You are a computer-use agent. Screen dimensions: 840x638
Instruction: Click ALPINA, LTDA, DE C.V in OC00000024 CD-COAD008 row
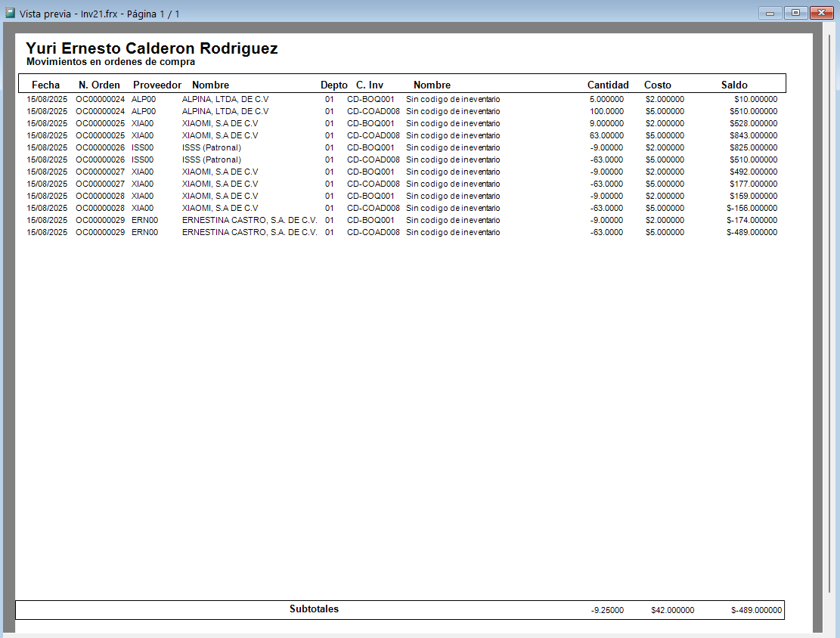(x=225, y=111)
